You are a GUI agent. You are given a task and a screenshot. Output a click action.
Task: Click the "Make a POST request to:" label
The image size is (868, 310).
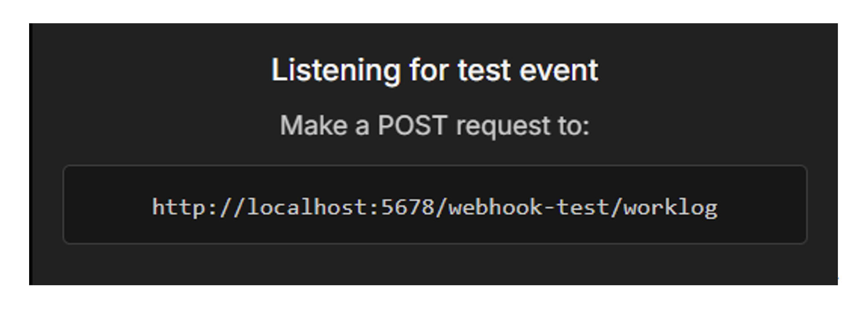click(x=434, y=125)
